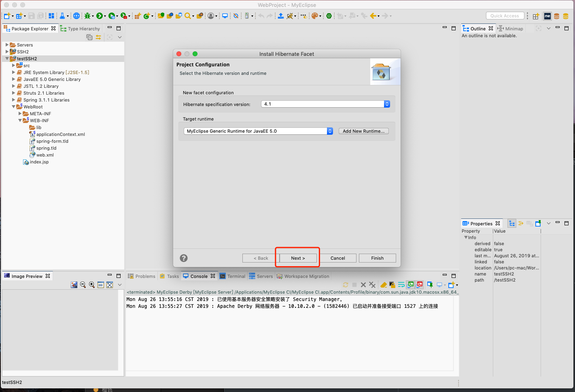Open Package Explorer view menu chevron
The image size is (575, 392).
[120, 37]
